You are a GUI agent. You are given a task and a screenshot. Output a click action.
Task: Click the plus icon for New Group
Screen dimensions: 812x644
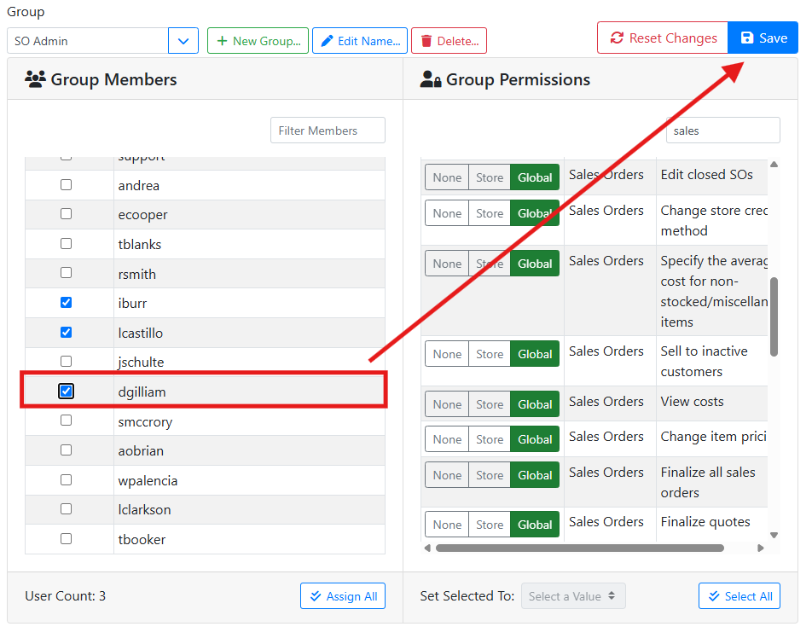[x=222, y=41]
